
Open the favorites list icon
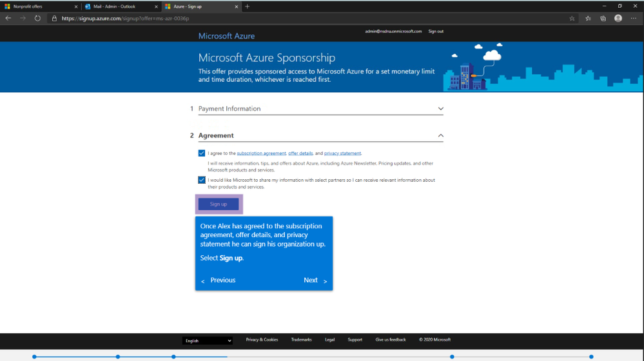[588, 19]
